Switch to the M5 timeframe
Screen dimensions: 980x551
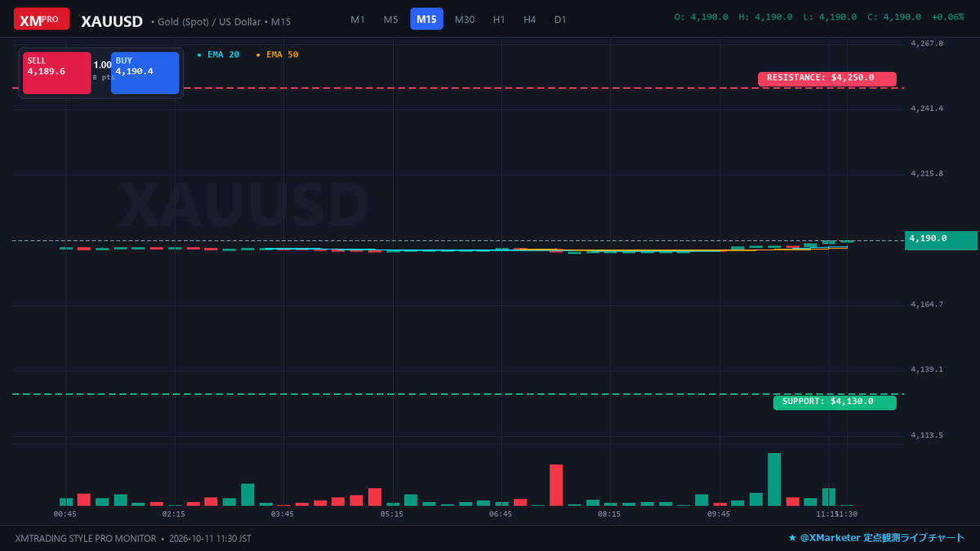tap(390, 19)
